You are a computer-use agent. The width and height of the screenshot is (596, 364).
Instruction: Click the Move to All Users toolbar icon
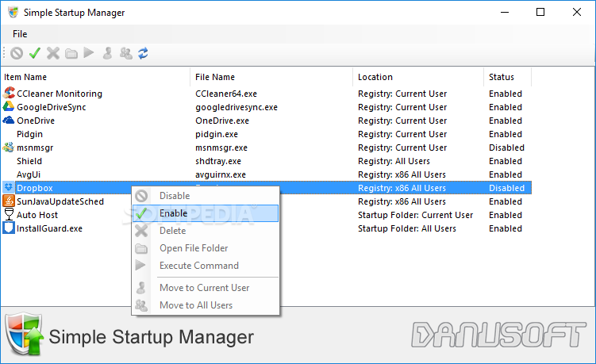click(x=126, y=53)
